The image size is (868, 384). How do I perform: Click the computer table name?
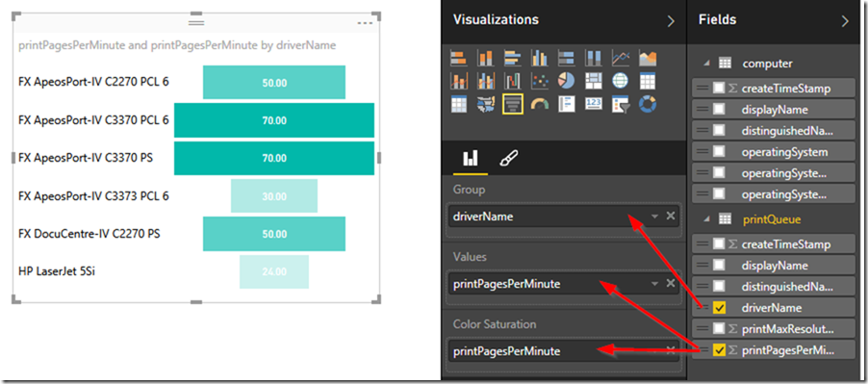click(768, 64)
